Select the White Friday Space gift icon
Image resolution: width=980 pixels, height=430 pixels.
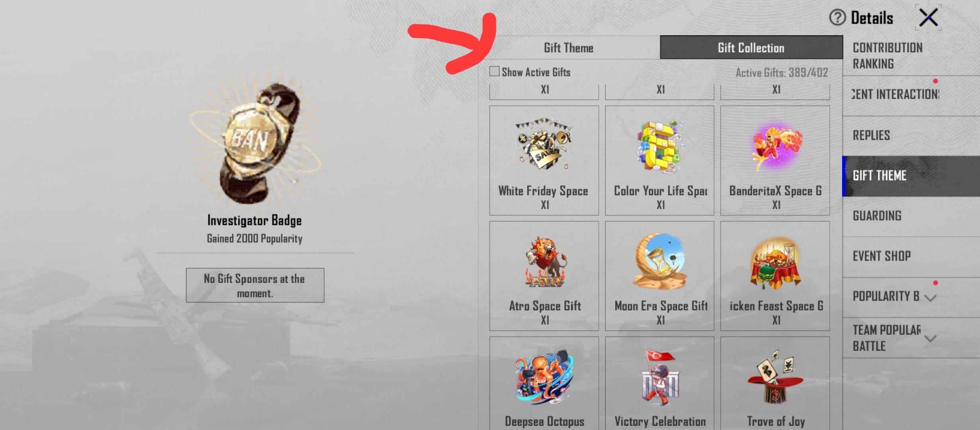coord(544,145)
